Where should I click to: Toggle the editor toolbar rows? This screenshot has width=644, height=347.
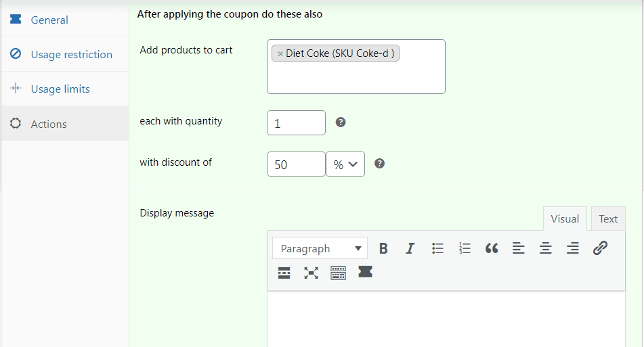pos(338,273)
